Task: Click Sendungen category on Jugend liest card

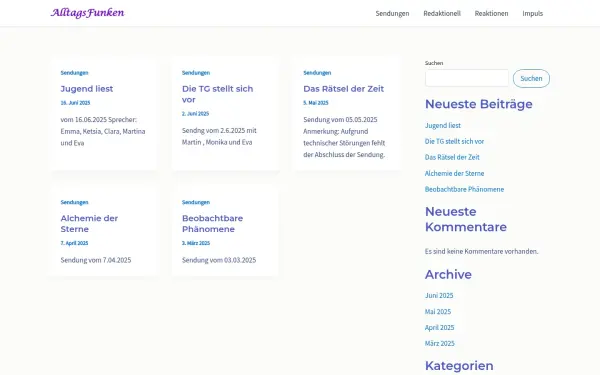Action: (74, 73)
